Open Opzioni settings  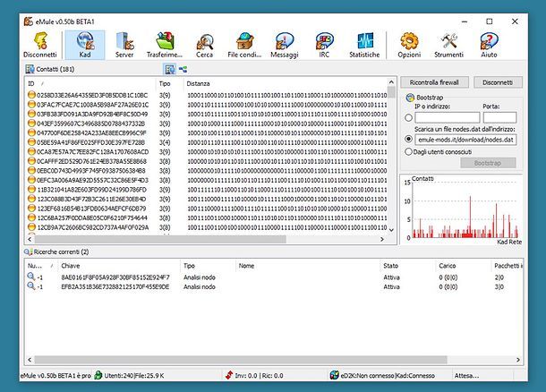pos(410,45)
